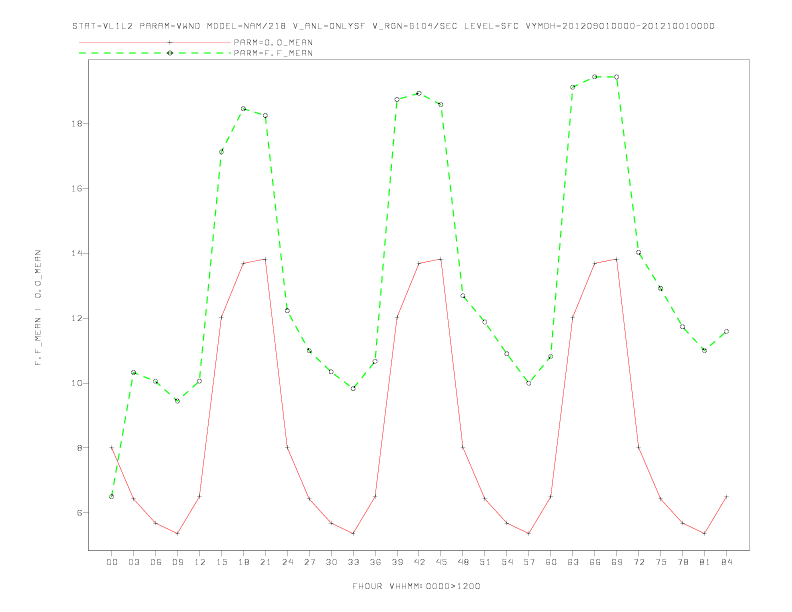The height and width of the screenshot is (612, 792).
Task: Click the x-axis tick label 36
Action: tap(375, 562)
